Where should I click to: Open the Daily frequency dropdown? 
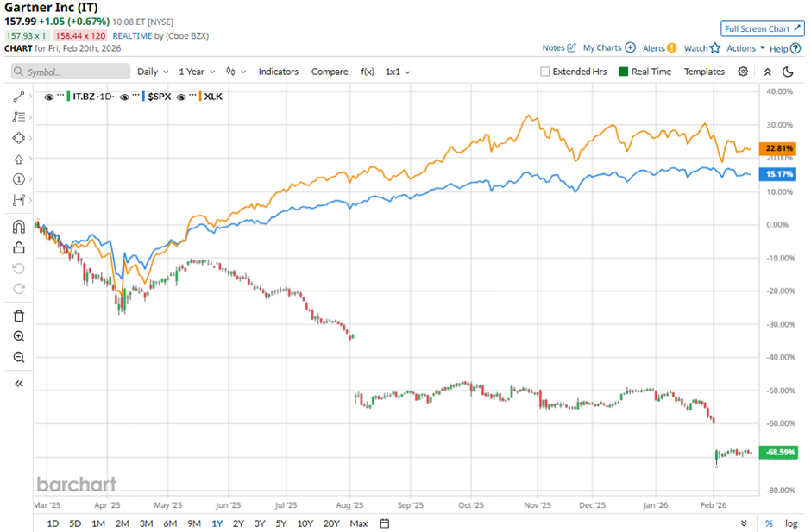(153, 72)
